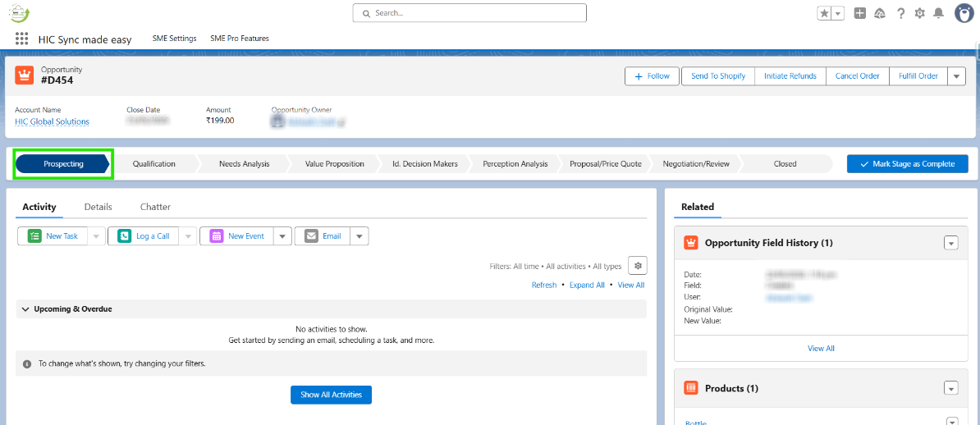
Task: Open the activity timeline filter gear
Action: pos(638,266)
